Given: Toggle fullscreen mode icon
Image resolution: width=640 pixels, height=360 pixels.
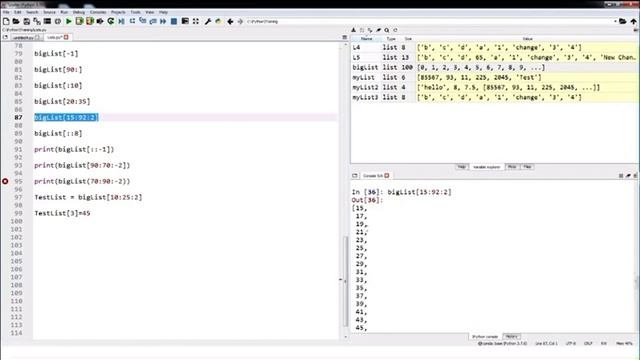Looking at the screenshot, I should (x=196, y=21).
